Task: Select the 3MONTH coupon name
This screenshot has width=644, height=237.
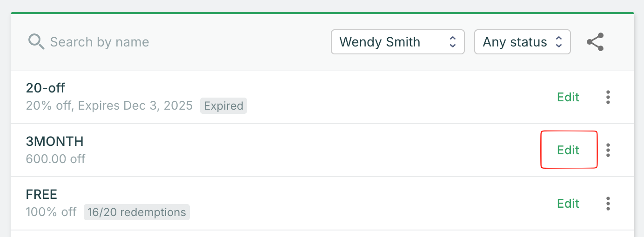Action: coord(55,141)
